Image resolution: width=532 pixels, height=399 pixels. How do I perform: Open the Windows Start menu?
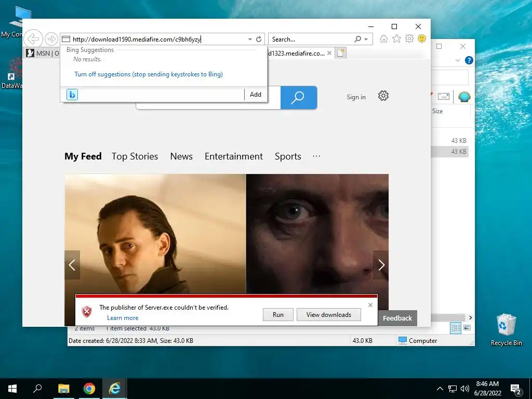12,389
